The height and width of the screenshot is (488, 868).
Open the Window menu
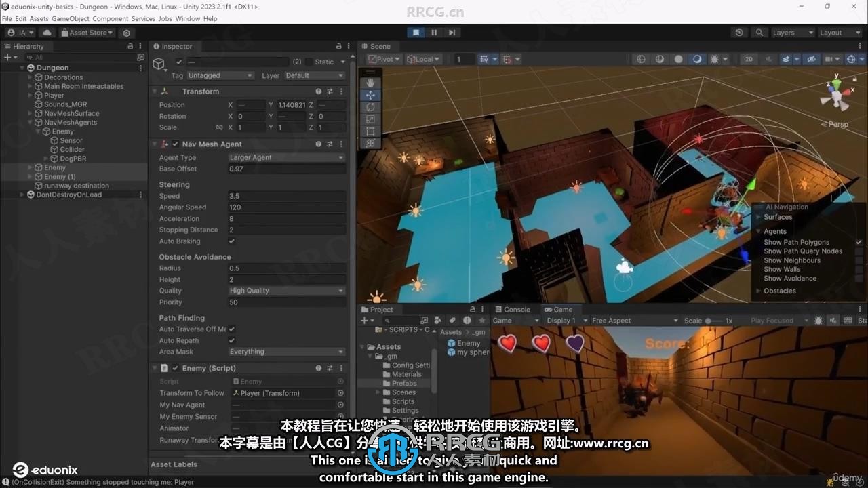[x=187, y=19]
